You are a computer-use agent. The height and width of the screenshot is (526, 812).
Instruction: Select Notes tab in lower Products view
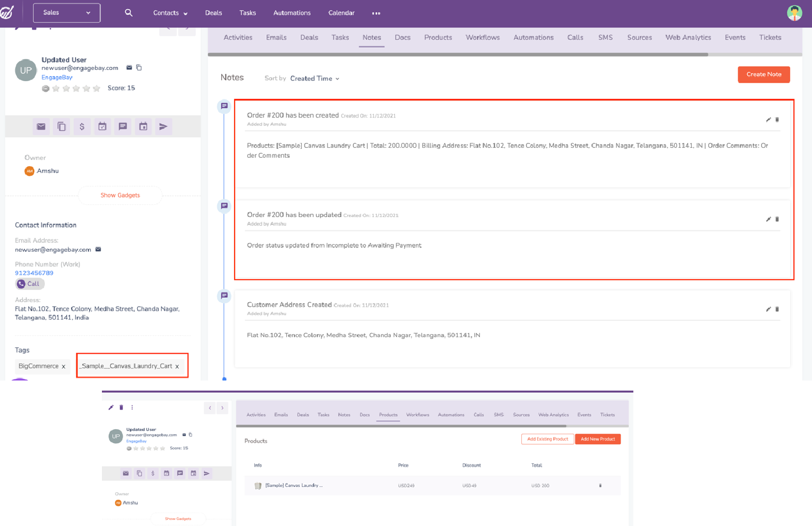pos(344,415)
